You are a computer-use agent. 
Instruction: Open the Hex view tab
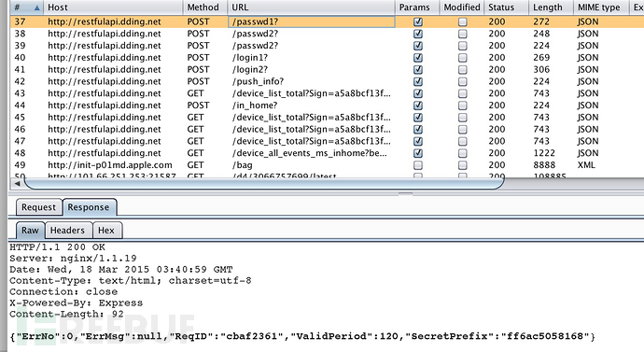[x=106, y=230]
